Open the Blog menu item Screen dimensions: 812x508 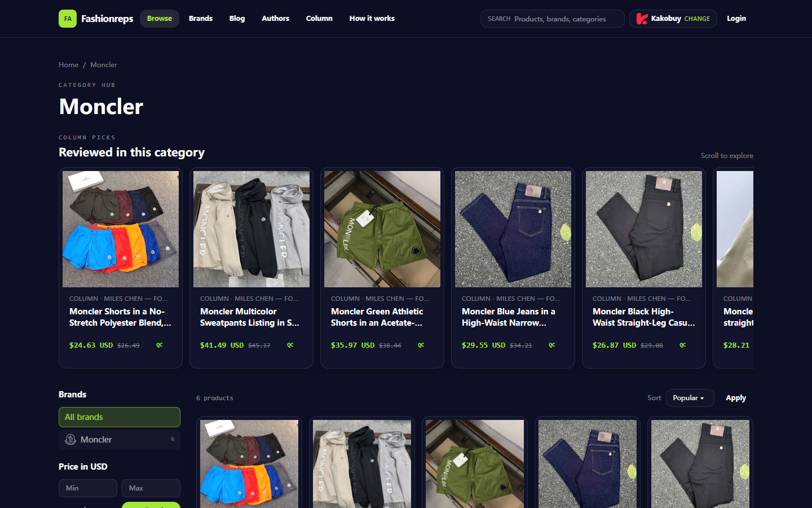237,19
